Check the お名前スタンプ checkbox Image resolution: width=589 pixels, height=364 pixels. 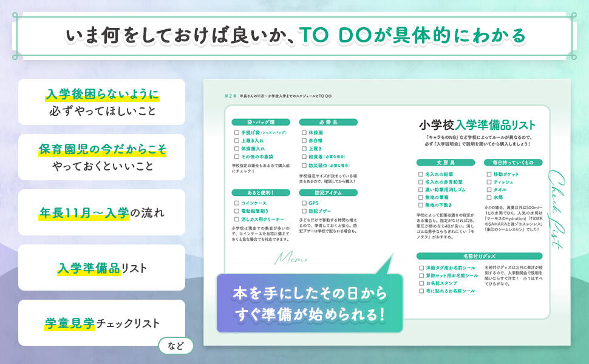pyautogui.click(x=421, y=283)
